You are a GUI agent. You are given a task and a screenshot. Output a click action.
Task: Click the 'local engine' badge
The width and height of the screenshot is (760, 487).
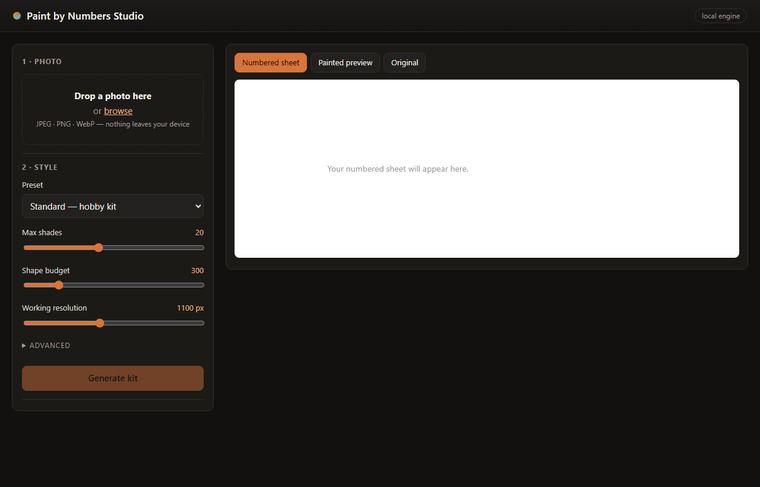coord(720,16)
